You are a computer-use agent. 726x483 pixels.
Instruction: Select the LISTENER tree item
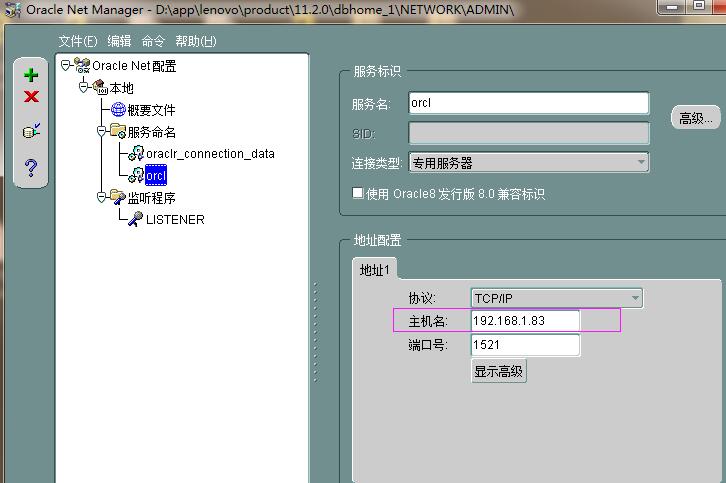coord(175,220)
